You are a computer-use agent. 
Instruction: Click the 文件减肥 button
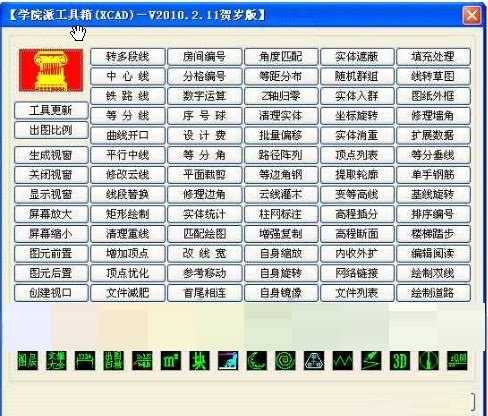pyautogui.click(x=128, y=293)
